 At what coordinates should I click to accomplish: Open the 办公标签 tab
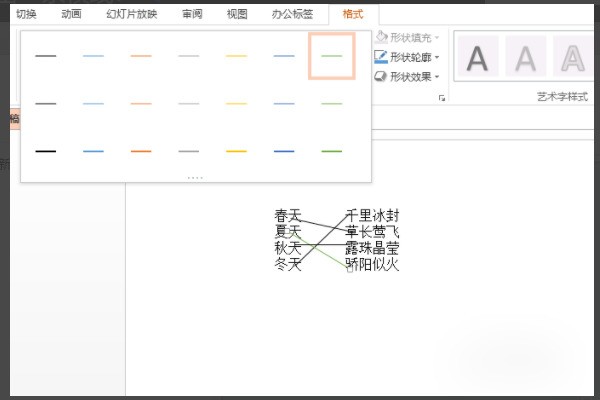point(292,14)
